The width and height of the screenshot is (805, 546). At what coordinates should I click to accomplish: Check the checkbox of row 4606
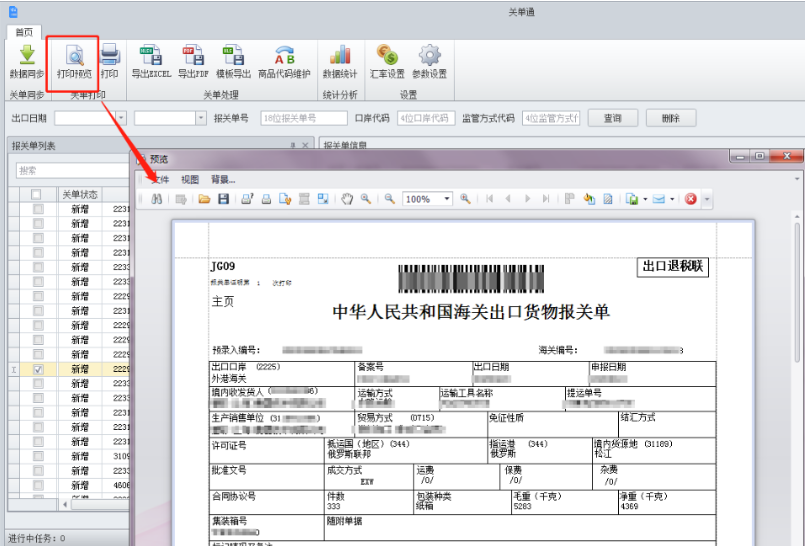click(38, 485)
